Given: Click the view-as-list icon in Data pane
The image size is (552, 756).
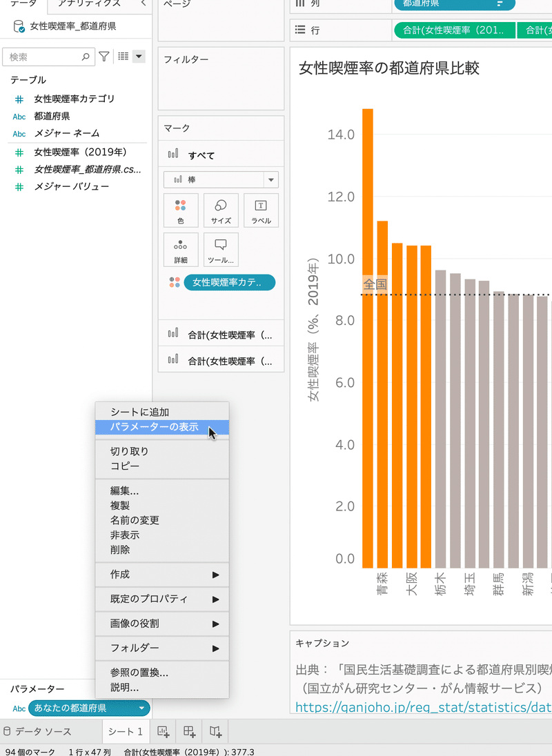Looking at the screenshot, I should coord(124,57).
